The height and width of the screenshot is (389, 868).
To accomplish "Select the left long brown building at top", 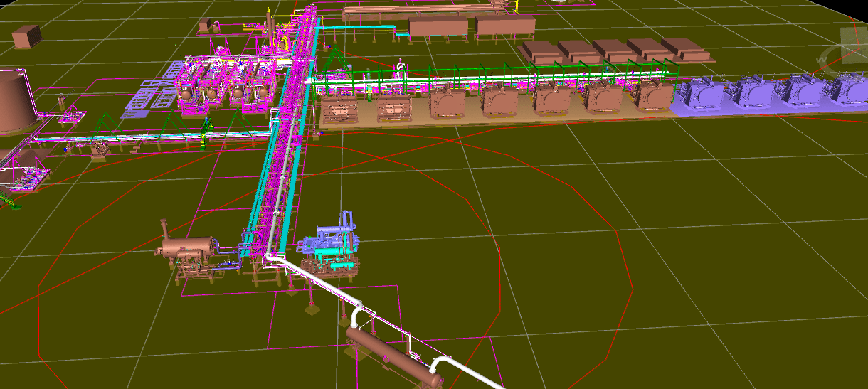I will [438, 27].
